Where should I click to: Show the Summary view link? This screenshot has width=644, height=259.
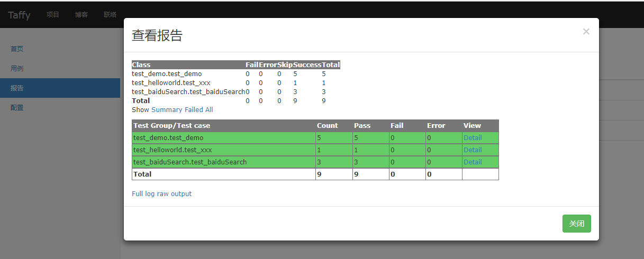pyautogui.click(x=167, y=110)
